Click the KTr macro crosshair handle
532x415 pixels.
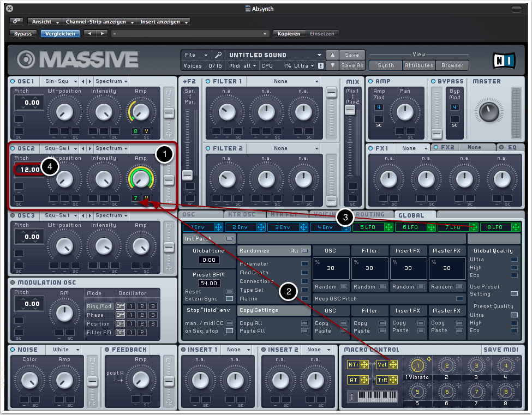364,365
